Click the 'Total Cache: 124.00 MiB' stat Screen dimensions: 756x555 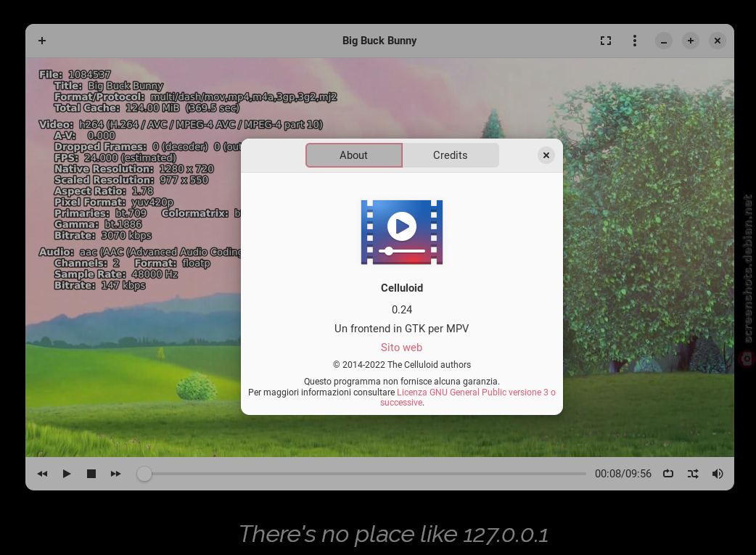pyautogui.click(x=147, y=107)
